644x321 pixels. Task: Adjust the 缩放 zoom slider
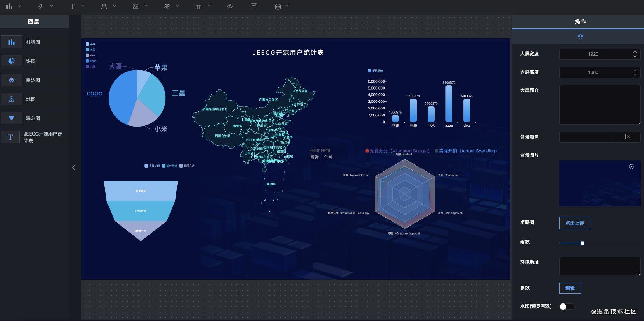[582, 243]
